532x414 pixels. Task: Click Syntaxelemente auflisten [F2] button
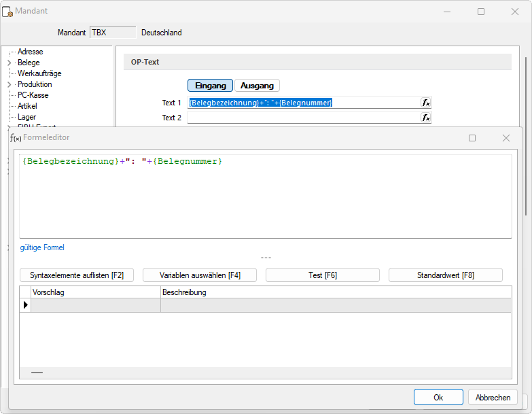77,275
